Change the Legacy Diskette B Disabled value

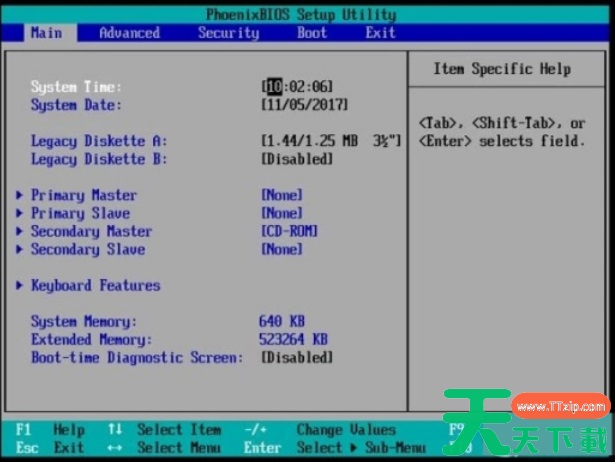click(297, 159)
